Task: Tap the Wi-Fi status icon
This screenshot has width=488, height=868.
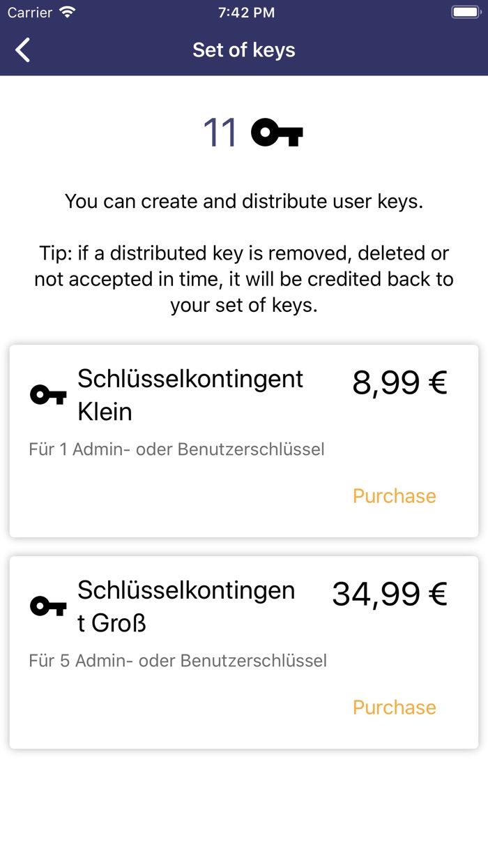Action: (68, 13)
